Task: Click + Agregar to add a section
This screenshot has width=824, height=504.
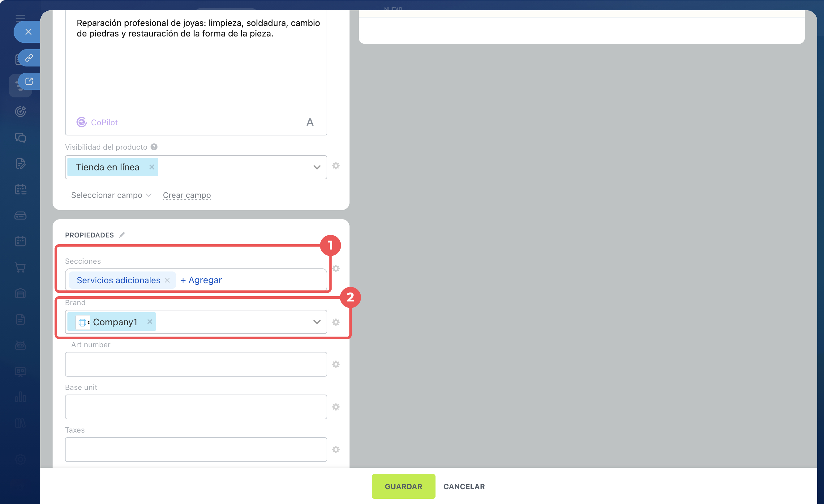Action: tap(201, 280)
